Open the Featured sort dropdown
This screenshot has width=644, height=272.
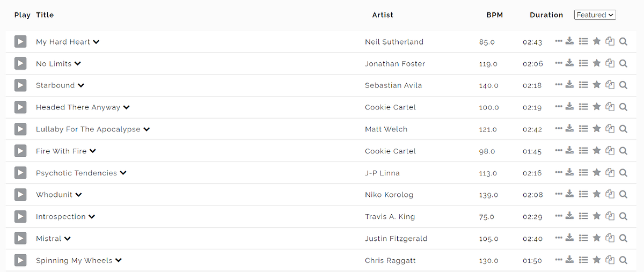tap(595, 15)
